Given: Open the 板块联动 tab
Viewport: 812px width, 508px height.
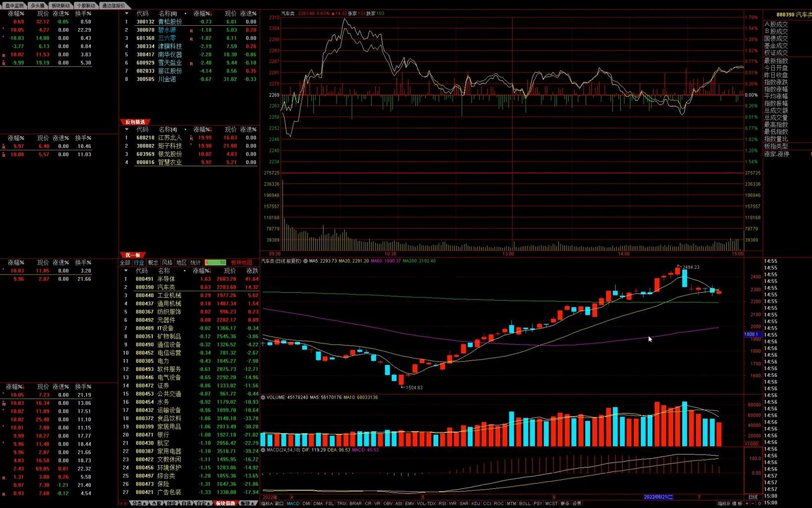Looking at the screenshot, I should point(60,5).
